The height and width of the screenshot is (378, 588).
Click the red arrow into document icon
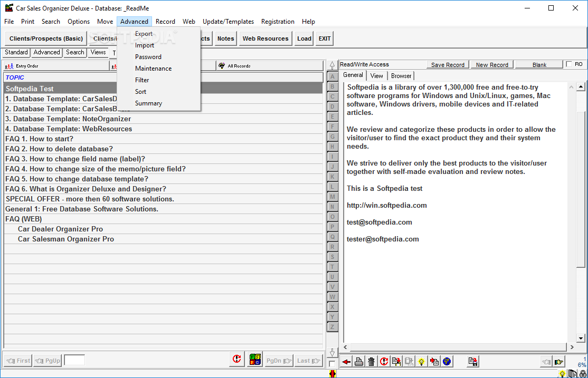coord(434,362)
